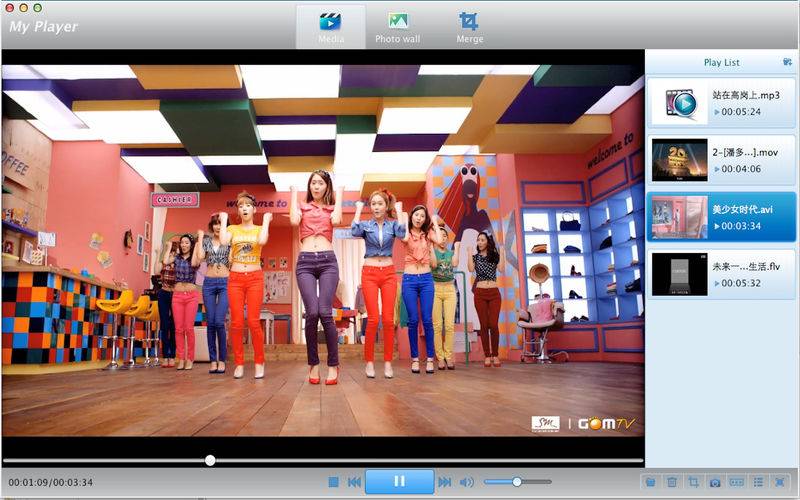
Task: Skip to the previous track
Action: pyautogui.click(x=354, y=482)
